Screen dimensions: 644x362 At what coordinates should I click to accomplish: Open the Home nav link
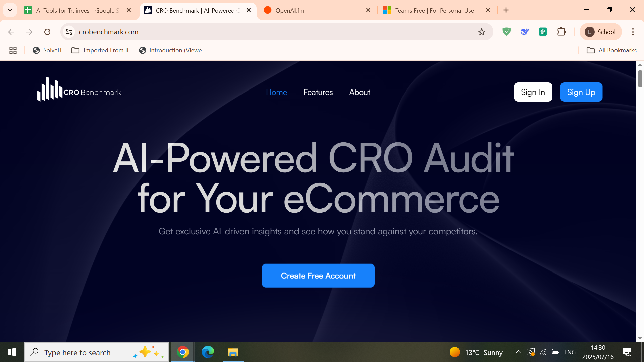276,92
